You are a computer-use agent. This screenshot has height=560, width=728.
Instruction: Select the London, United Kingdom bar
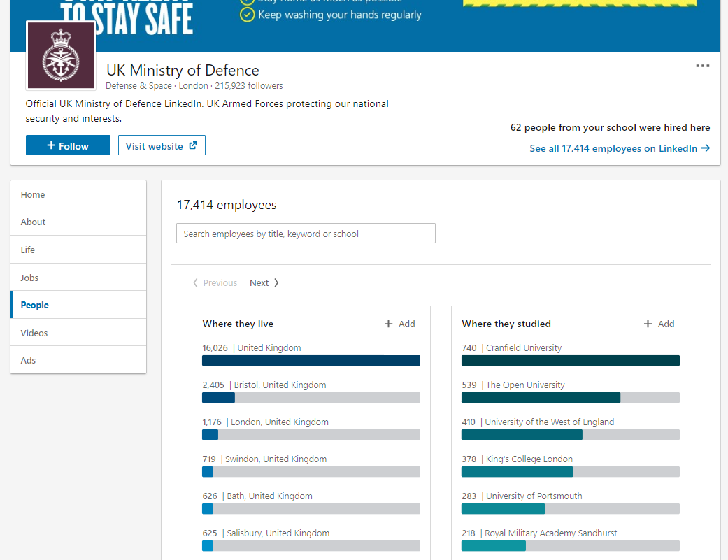coord(311,435)
